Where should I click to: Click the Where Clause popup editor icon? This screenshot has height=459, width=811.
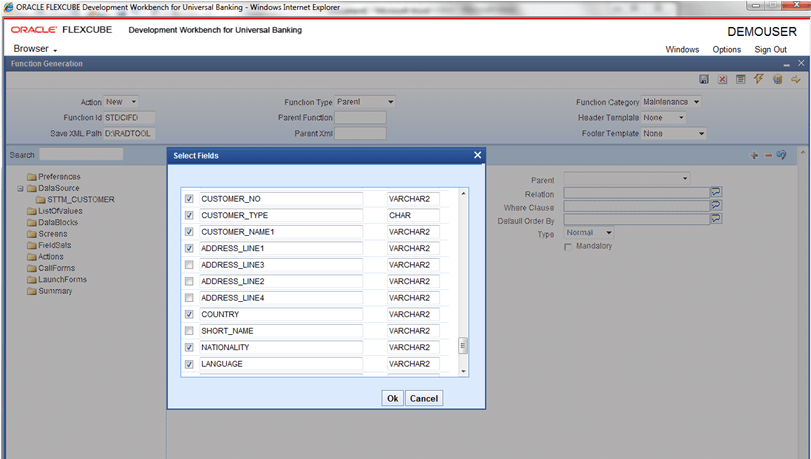[716, 205]
